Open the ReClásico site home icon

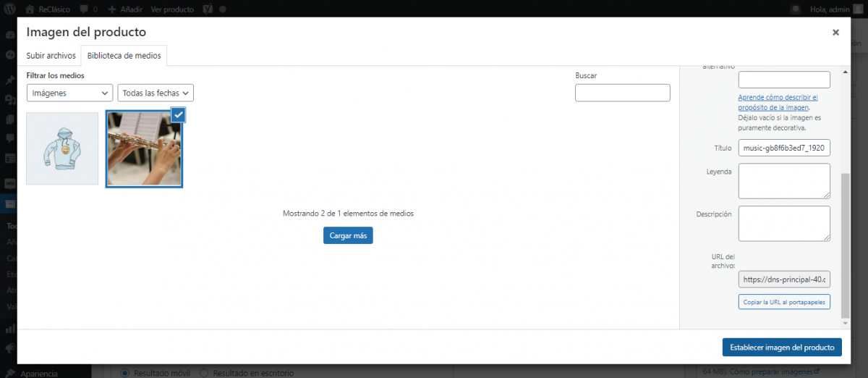[29, 9]
